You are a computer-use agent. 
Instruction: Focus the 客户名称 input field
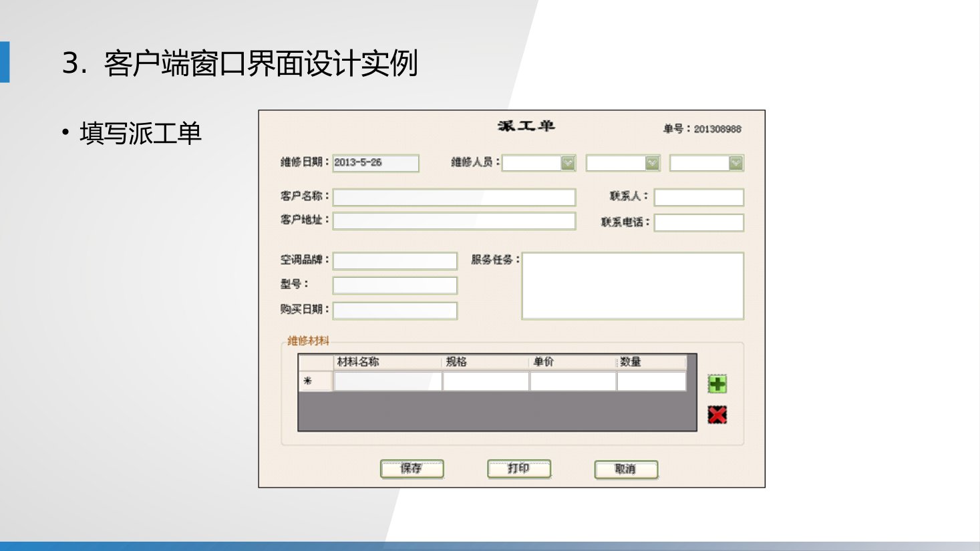454,197
